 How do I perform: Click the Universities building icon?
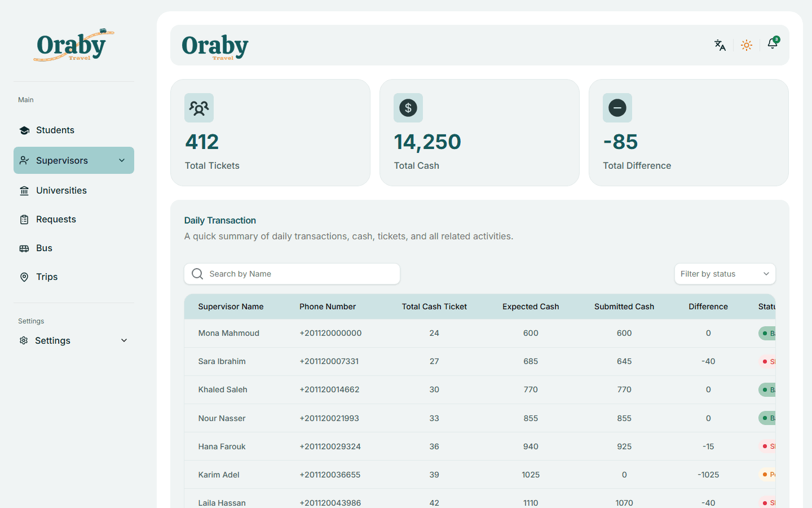24,191
